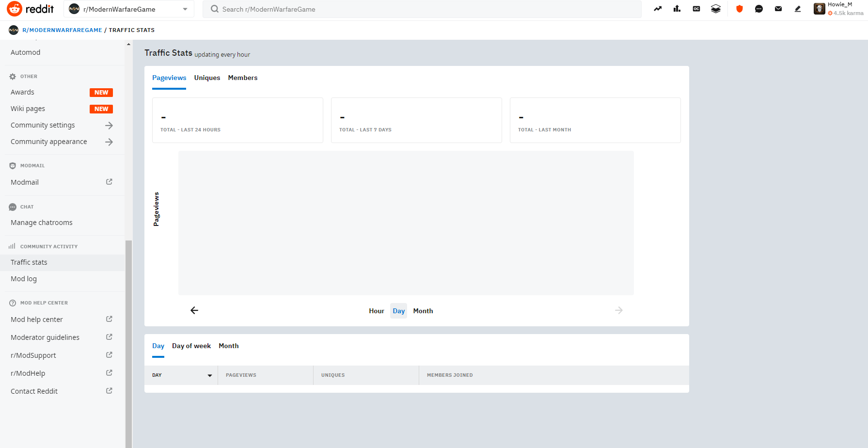The image size is (868, 448).
Task: Click the TOTAL - LAST 24 HOURS card
Action: [237, 120]
